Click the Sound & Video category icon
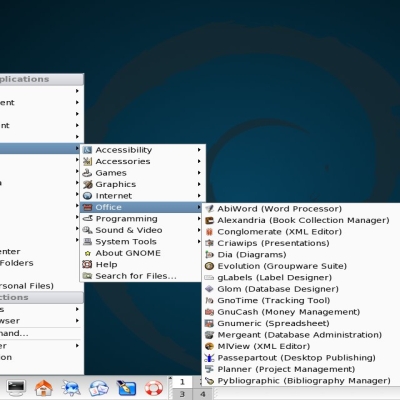Screen dimensions: 400x400 tap(87, 230)
